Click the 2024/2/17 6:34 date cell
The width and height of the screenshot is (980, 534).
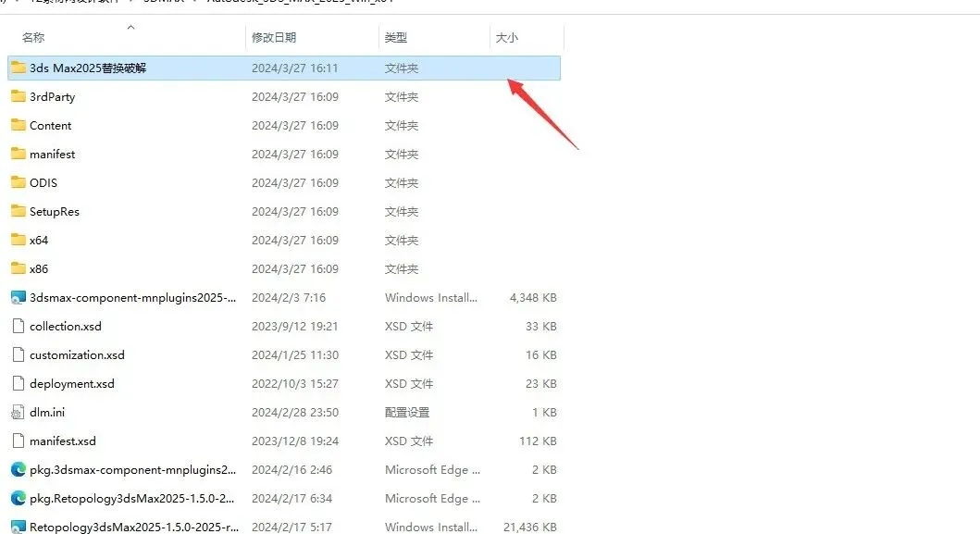pyautogui.click(x=292, y=498)
